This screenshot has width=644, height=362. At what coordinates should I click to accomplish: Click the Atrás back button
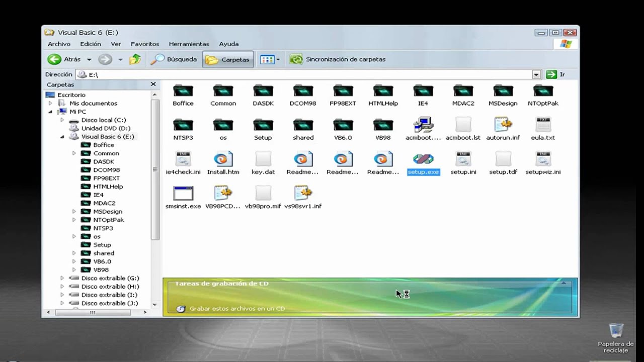coord(64,59)
